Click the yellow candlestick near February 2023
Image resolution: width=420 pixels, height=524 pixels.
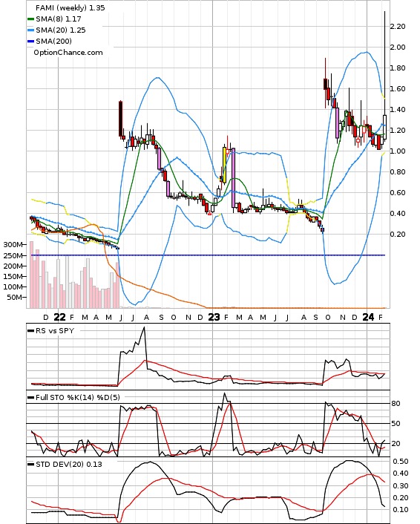(x=225, y=165)
